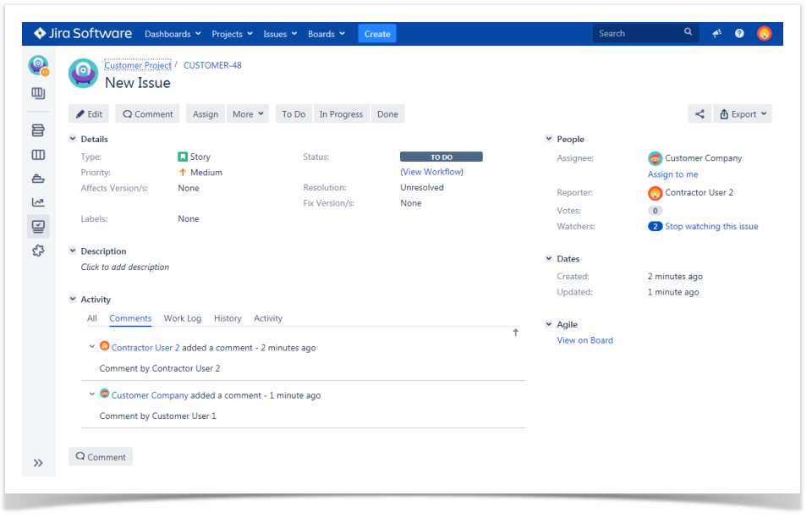Screen dimensions: 812x518
Task: Switch to the Work Log tab
Action: tap(182, 318)
